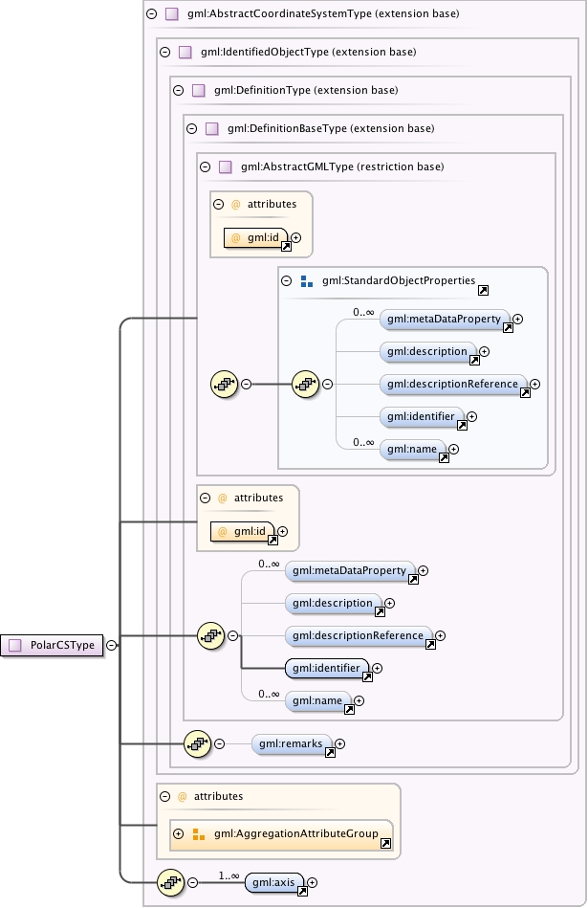The height and width of the screenshot is (908, 588).
Task: Click sequence icon left of StandardObjectProperties box
Action: [x=225, y=384]
